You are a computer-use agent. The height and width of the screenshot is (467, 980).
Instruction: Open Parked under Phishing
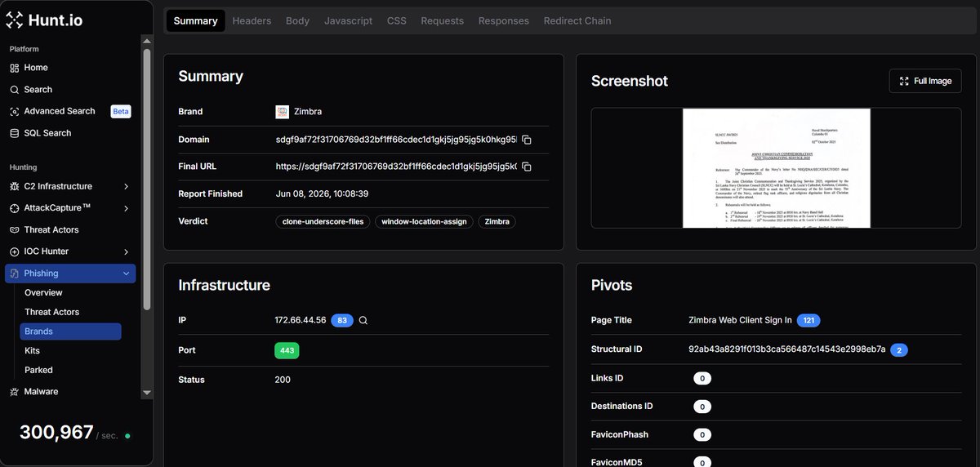click(38, 370)
